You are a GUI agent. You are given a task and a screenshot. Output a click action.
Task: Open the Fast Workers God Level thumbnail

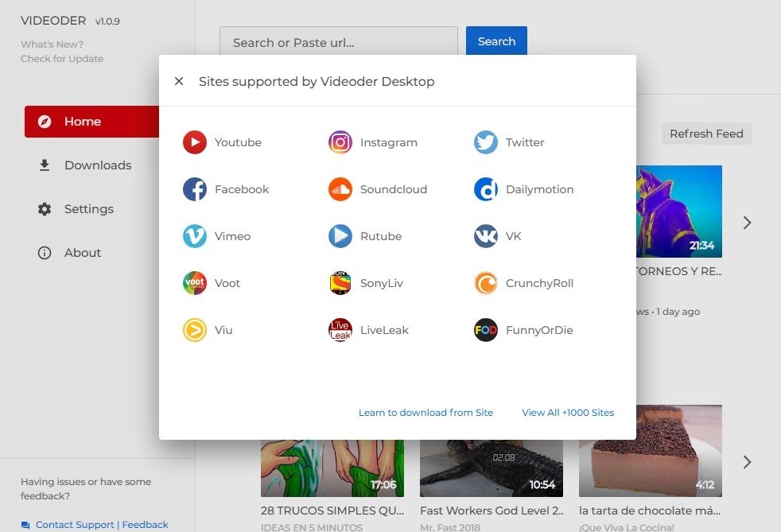(492, 468)
